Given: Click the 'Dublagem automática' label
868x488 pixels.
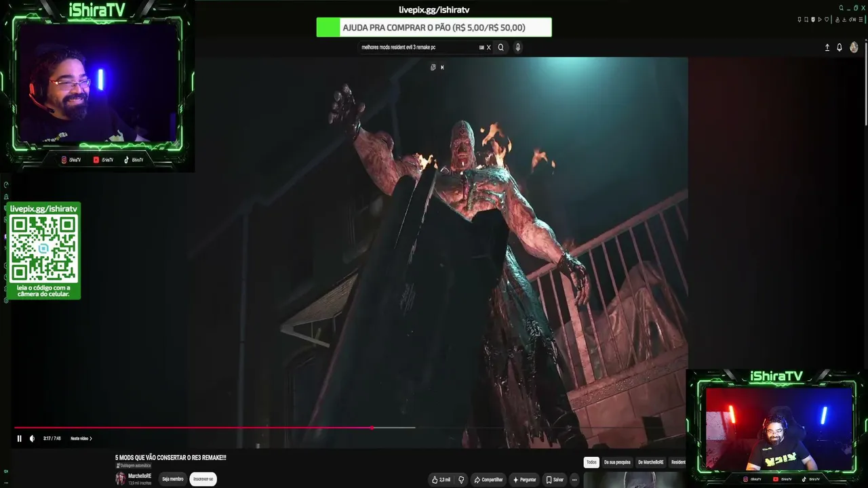Looking at the screenshot, I should 134,466.
